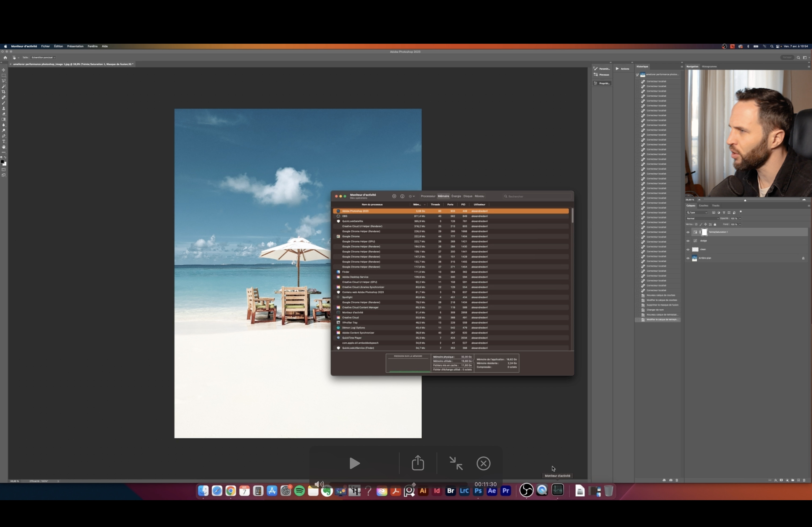
Task: Hide the Arrière-plan layer
Action: (688, 258)
